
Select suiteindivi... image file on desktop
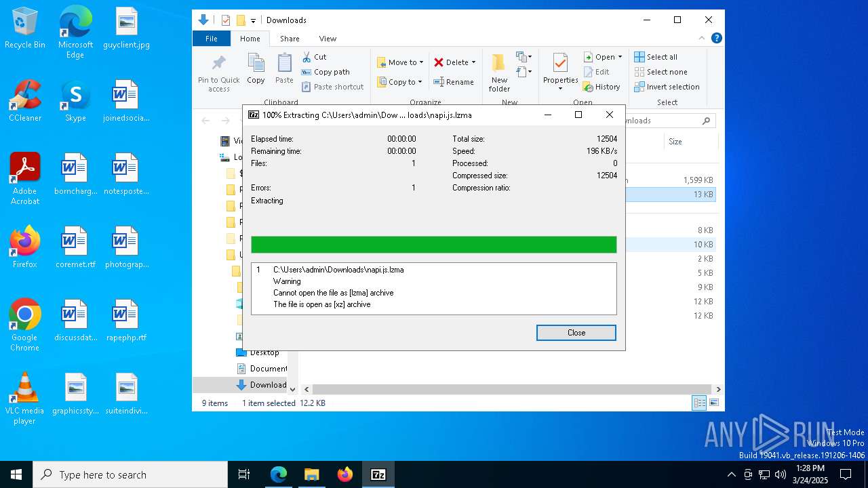point(126,394)
